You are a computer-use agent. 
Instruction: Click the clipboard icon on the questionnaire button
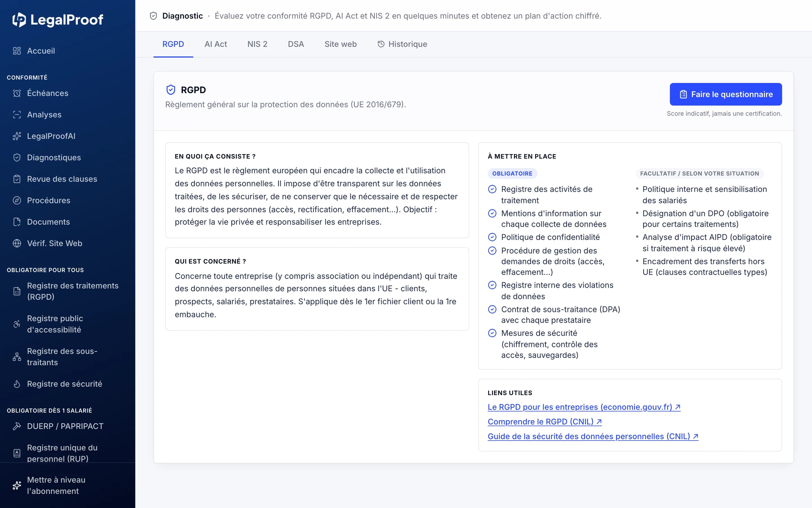683,95
